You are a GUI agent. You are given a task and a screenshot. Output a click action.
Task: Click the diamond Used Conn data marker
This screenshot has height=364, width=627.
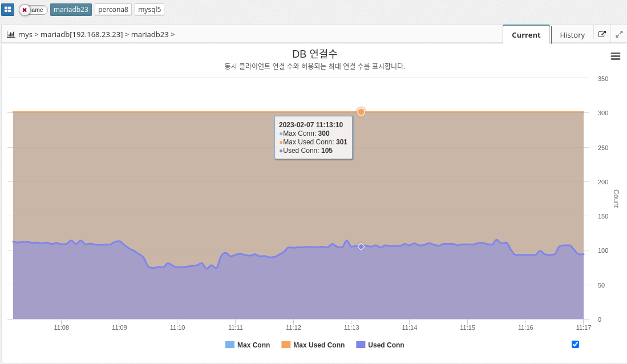coord(361,246)
